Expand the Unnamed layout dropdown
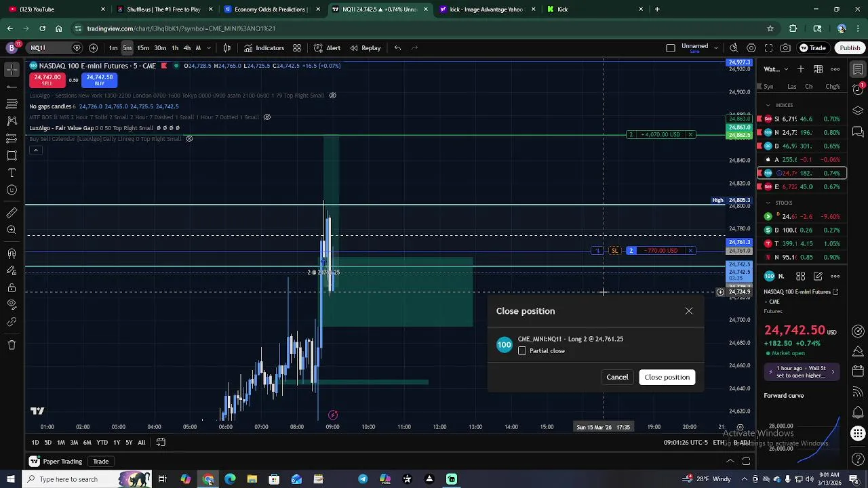The width and height of the screenshot is (868, 488). tap(716, 47)
